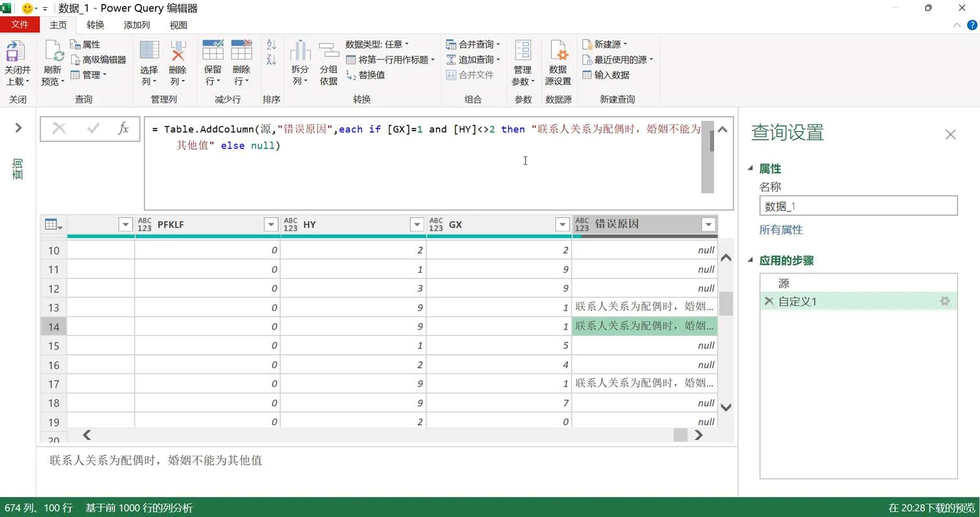This screenshot has width=980, height=517.
Task: Collapse the Applied Steps (应用的步骤) section
Action: pyautogui.click(x=750, y=260)
